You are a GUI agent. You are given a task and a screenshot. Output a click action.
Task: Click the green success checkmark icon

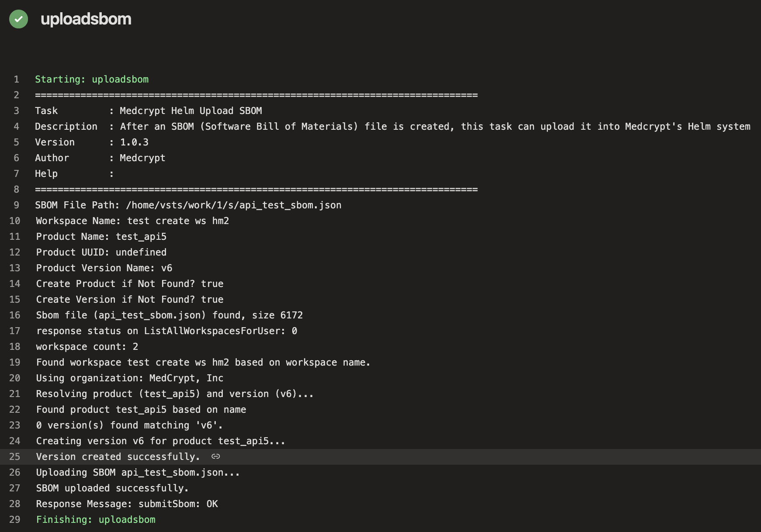tap(18, 19)
